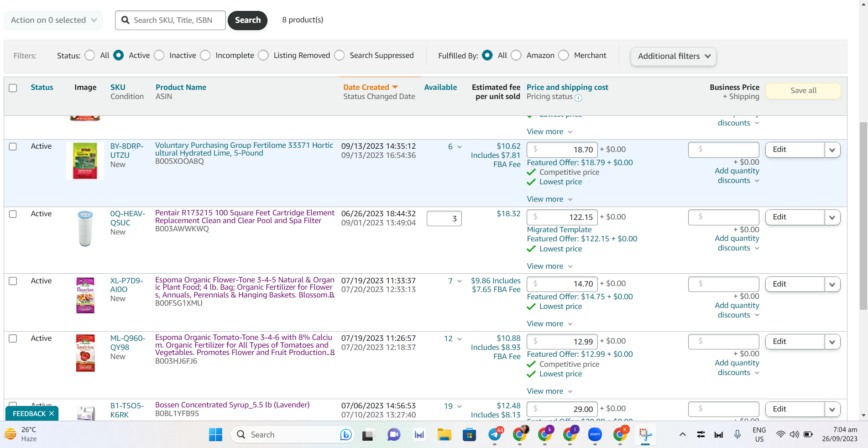The image size is (868, 448).
Task: Expand View more under Pentair pricing
Action: [x=549, y=266]
